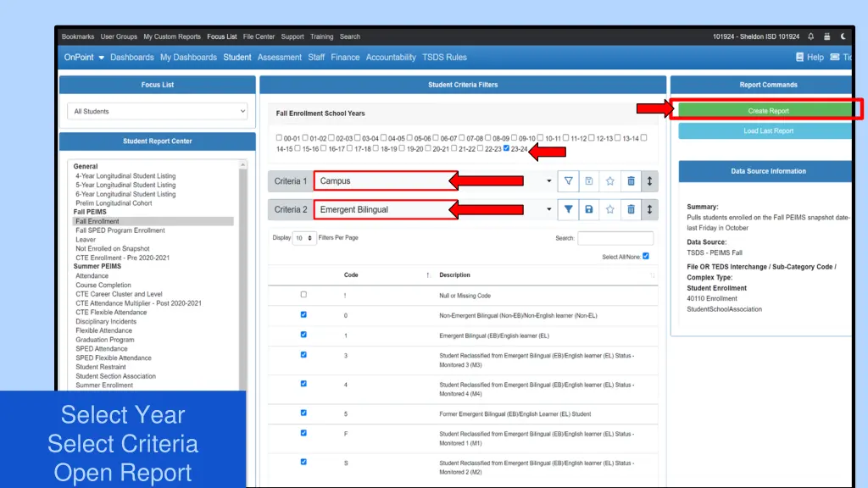The image size is (868, 488).
Task: Click the Criteria 1 reorder arrows icon
Action: [649, 181]
